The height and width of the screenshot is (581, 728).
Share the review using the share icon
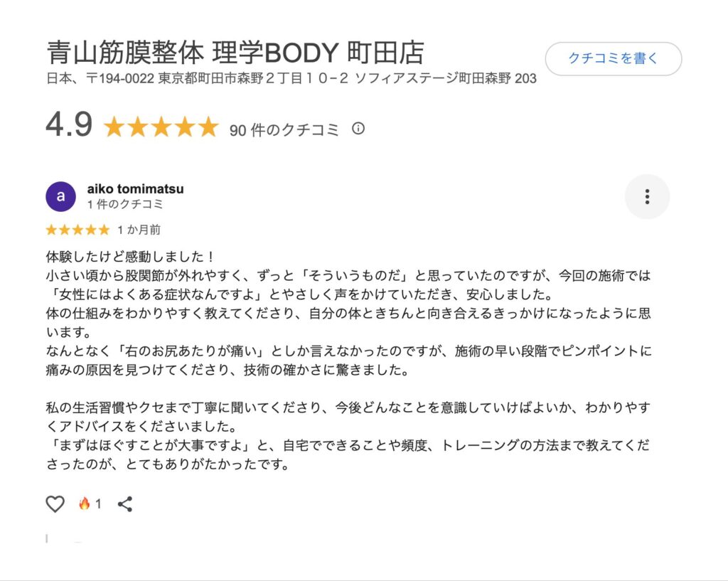pyautogui.click(x=125, y=504)
